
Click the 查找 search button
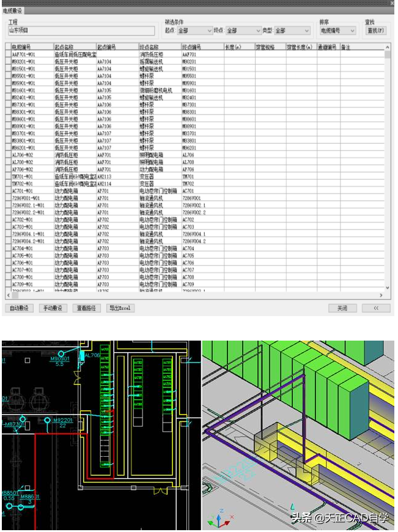pos(376,30)
